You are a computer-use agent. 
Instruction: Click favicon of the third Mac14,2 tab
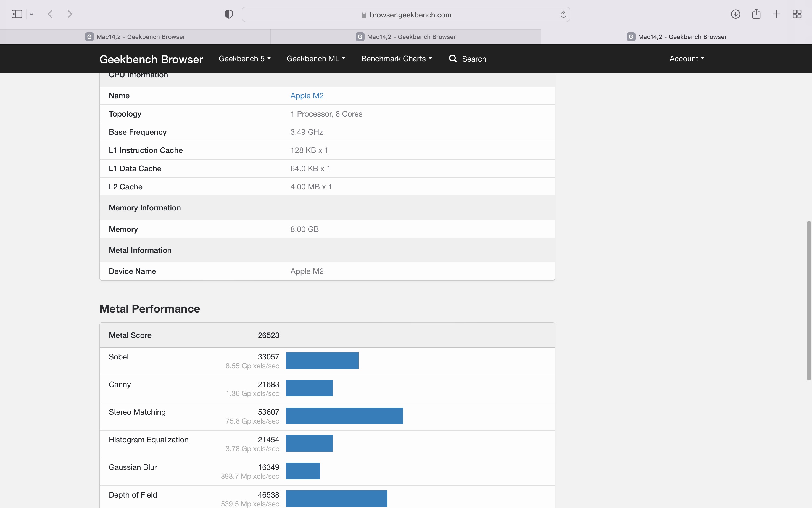pyautogui.click(x=631, y=37)
